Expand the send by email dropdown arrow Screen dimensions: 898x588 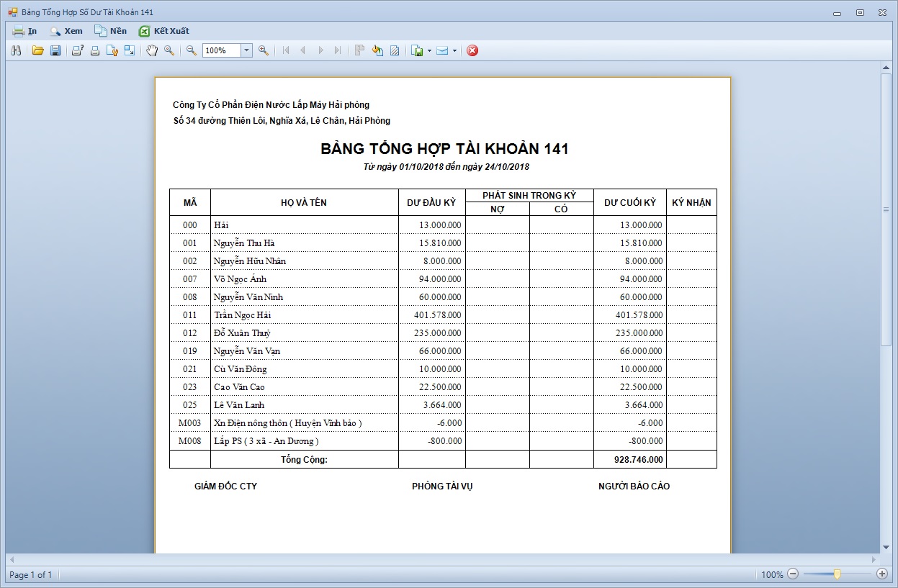[x=454, y=50]
